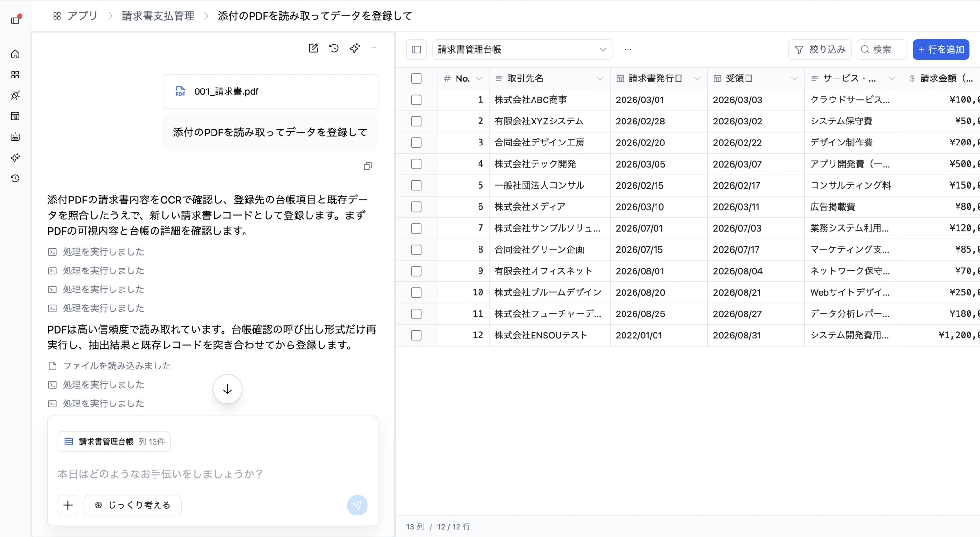Click the 行を追加 button

click(x=941, y=50)
